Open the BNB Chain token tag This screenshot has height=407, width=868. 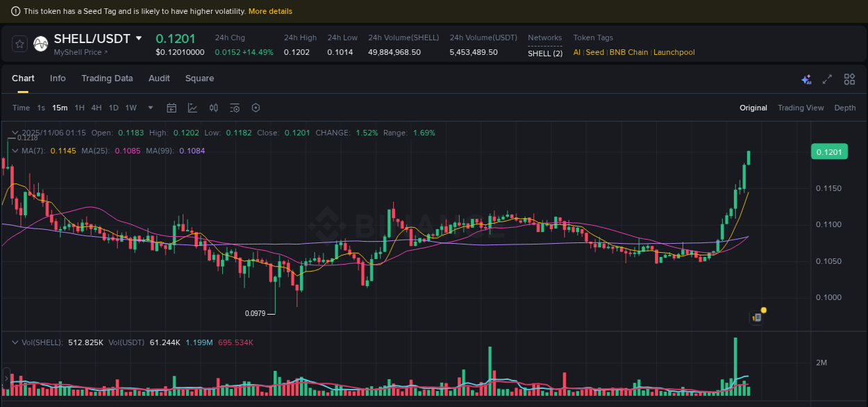point(628,52)
